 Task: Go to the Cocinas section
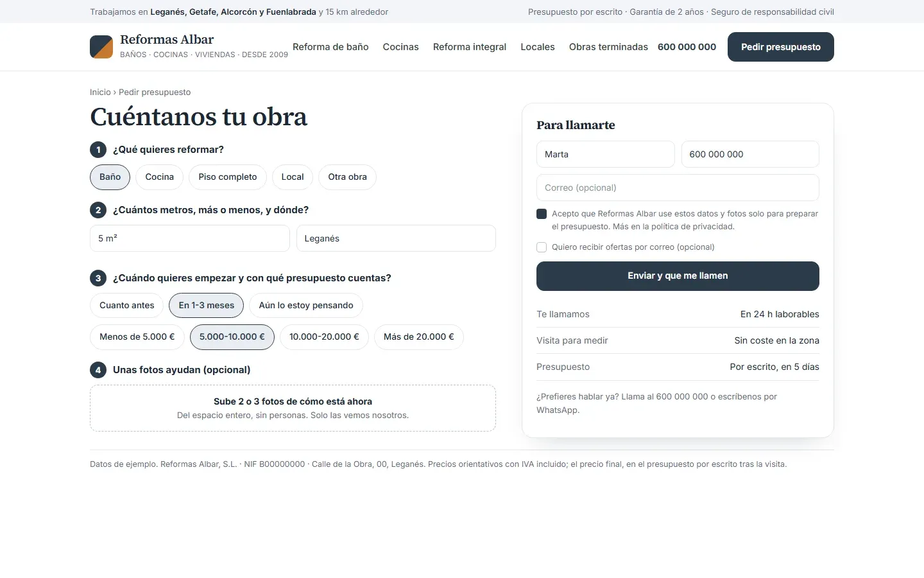[400, 47]
